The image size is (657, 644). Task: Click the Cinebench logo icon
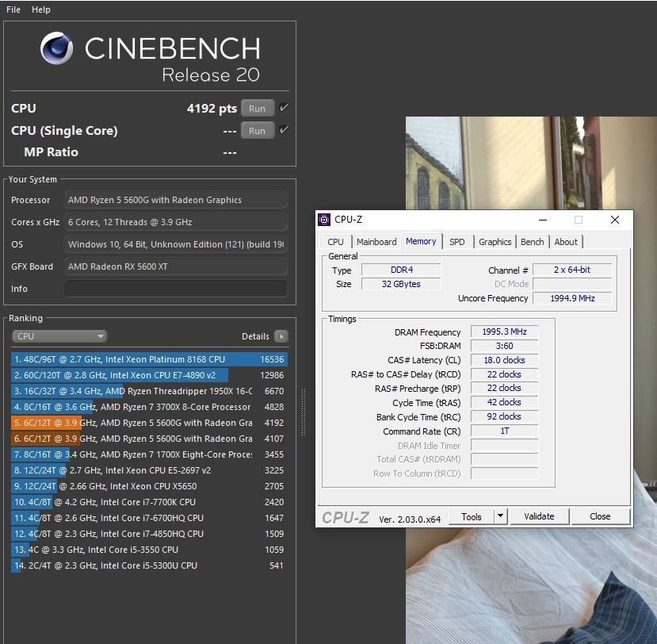(x=56, y=48)
